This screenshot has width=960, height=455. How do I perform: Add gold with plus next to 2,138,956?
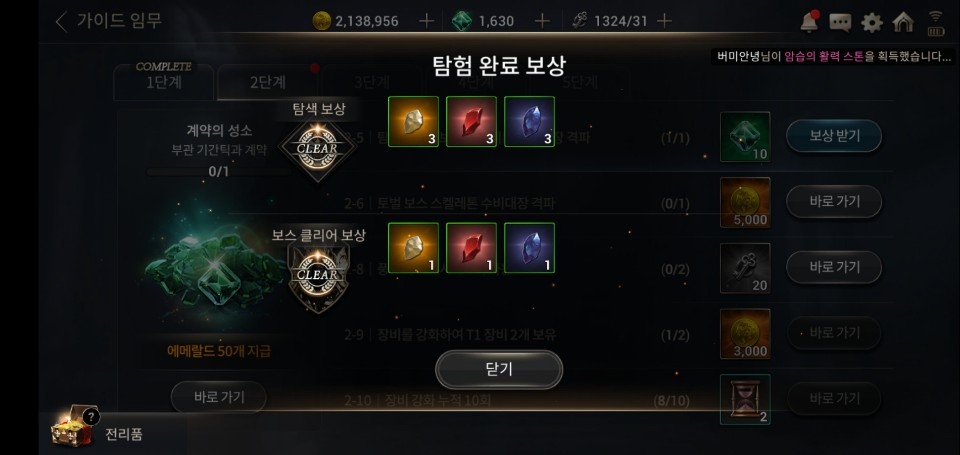pyautogui.click(x=426, y=21)
